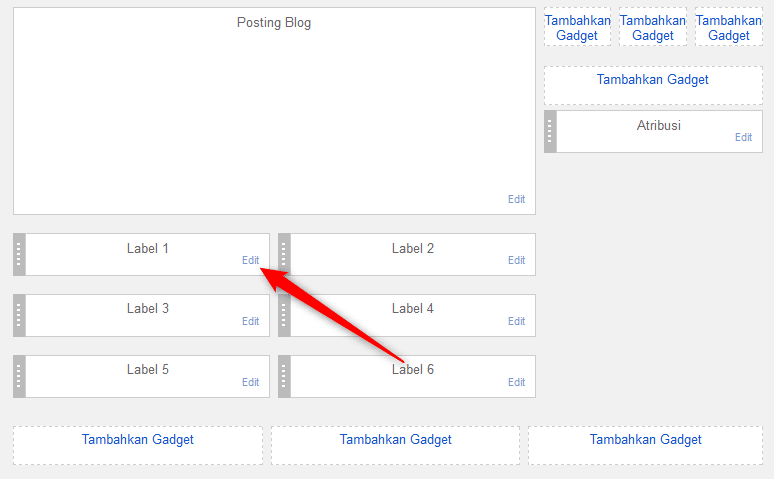Add a gadget in the bottom-right footer slot
Viewport: 774px width, 479px height.
(645, 439)
